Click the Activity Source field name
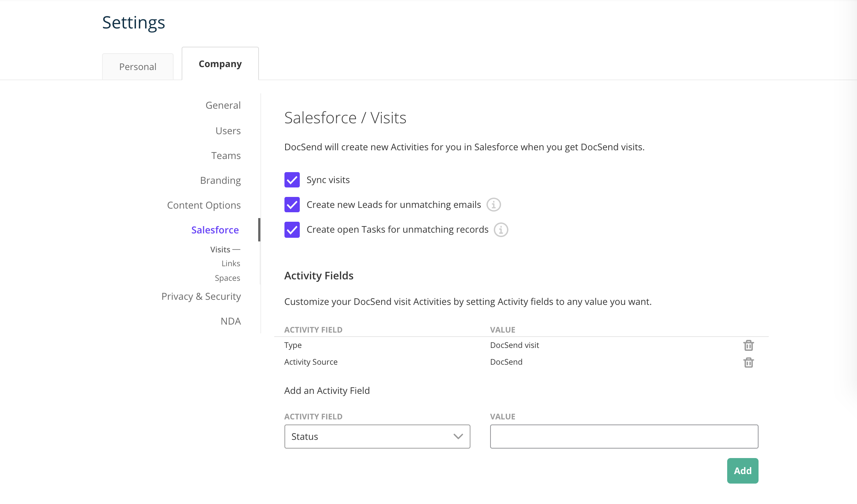 [x=311, y=362]
